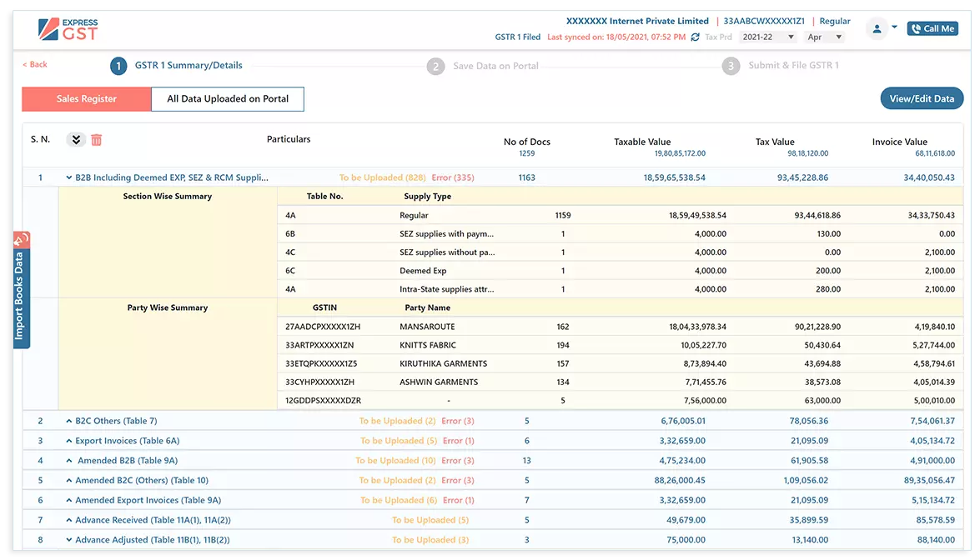Click the Call Me button

click(932, 29)
